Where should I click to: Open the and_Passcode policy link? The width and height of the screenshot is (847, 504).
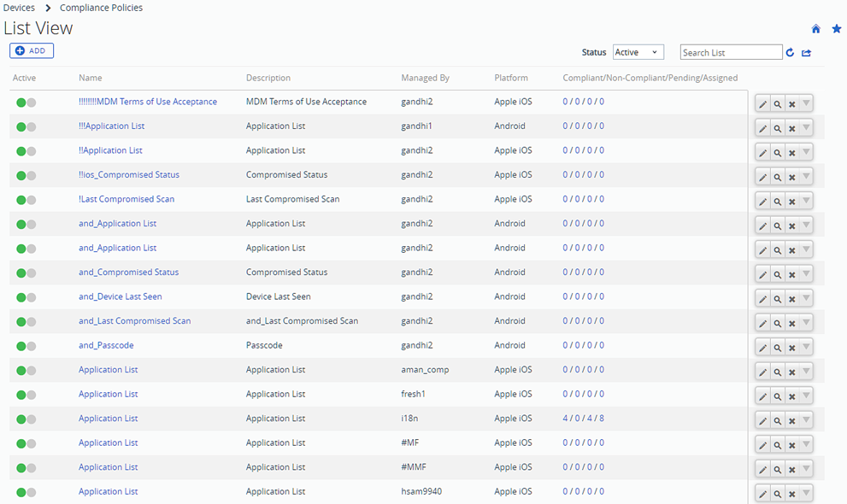click(106, 345)
